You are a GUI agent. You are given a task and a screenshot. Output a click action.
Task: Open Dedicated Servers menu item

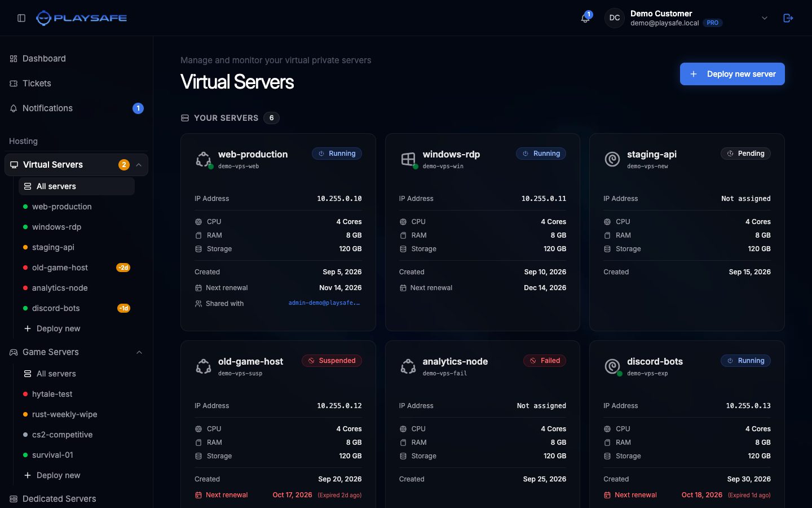click(76, 499)
